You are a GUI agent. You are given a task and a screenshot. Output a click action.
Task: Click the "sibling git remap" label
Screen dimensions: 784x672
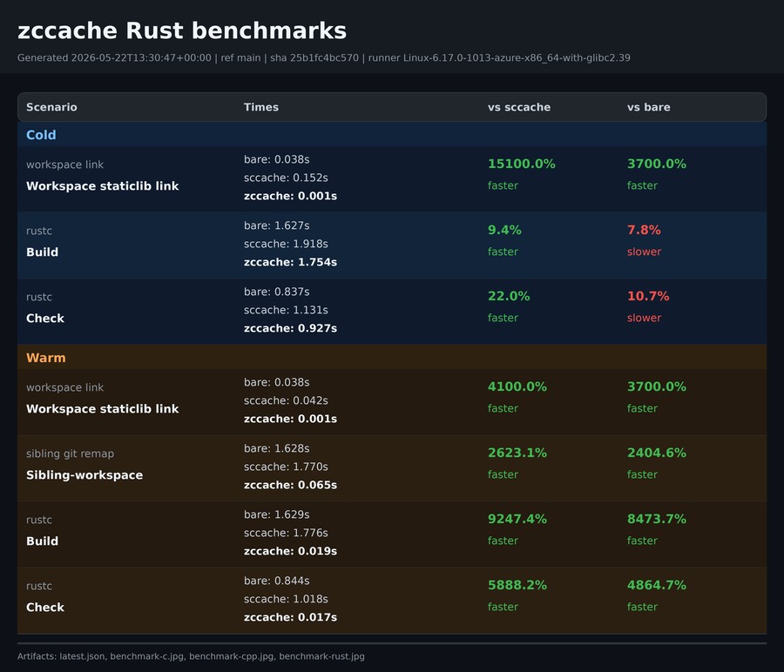[x=70, y=454]
